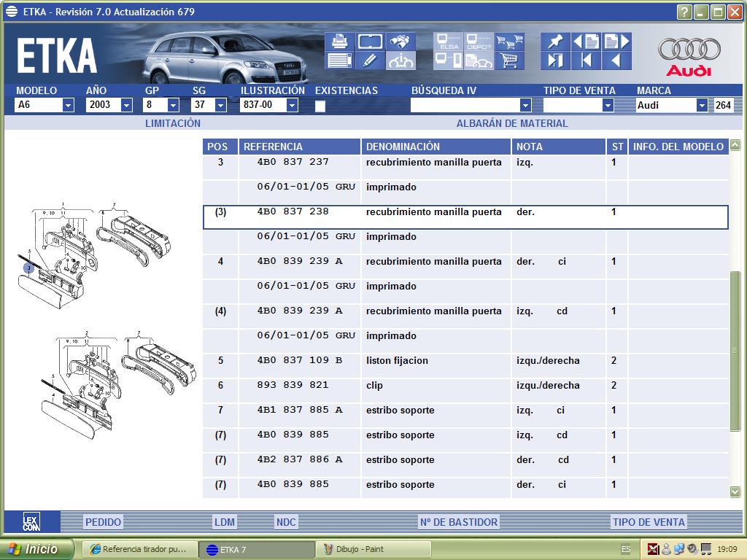Click the document with car icon

pyautogui.click(x=479, y=61)
